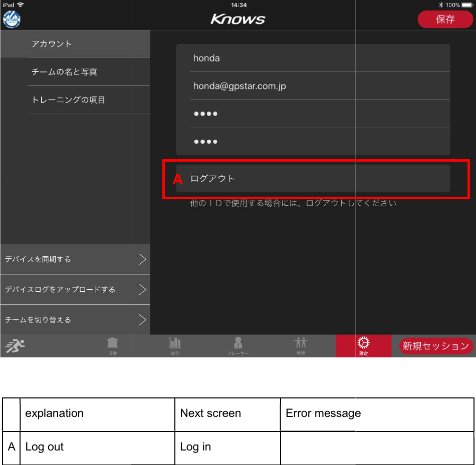
Task: Select the 設定 gear settings tab
Action: click(363, 346)
